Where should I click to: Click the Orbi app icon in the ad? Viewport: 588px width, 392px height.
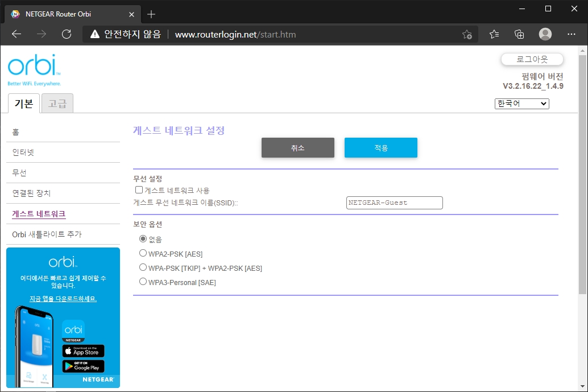(x=73, y=331)
